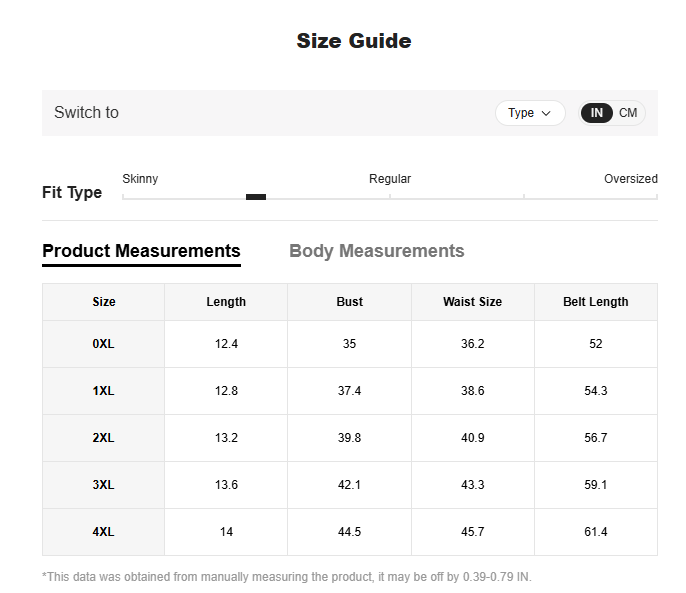Click the Skinny fit label
Screen dimensions: 686x593
[140, 179]
